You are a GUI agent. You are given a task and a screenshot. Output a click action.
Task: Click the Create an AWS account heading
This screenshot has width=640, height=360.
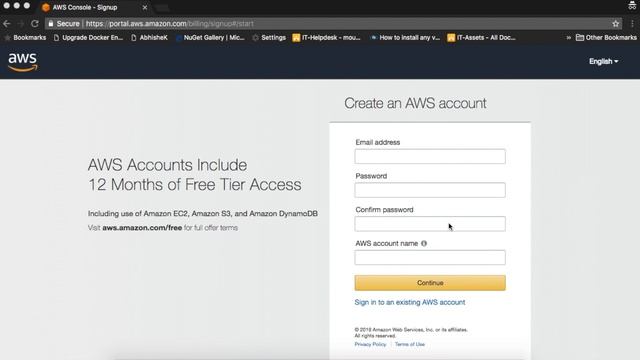(415, 103)
